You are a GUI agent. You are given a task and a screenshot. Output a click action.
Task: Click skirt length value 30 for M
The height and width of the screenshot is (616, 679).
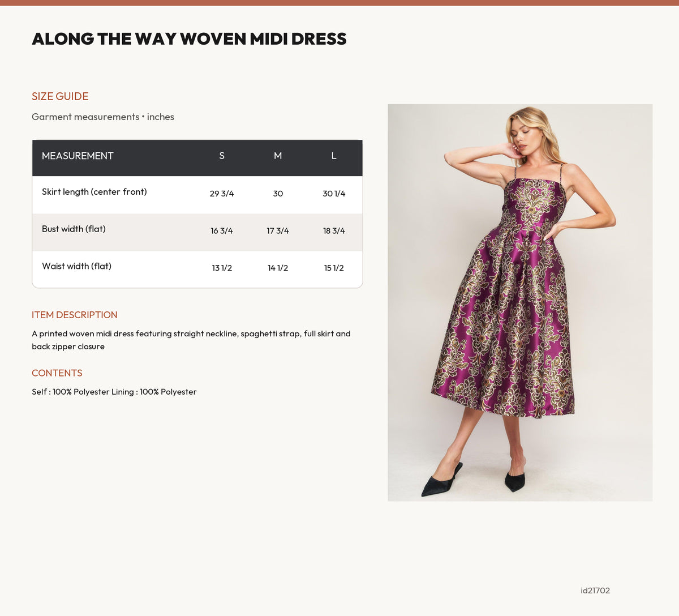pos(278,194)
